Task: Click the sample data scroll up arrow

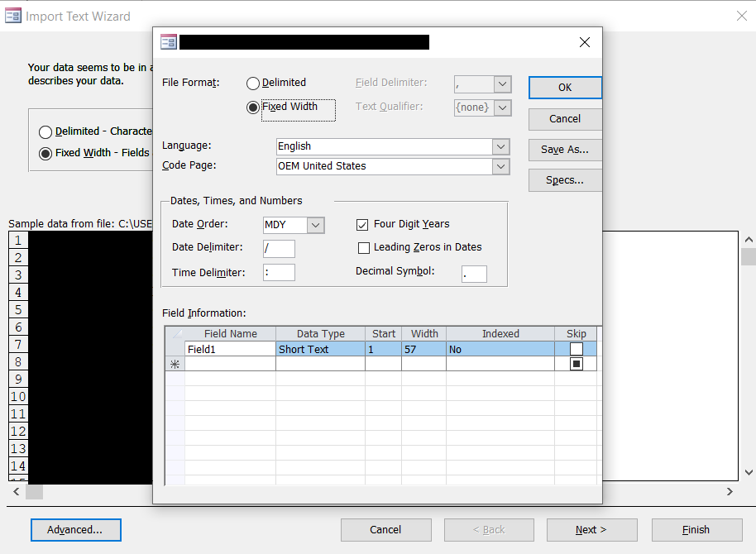Action: 749,240
